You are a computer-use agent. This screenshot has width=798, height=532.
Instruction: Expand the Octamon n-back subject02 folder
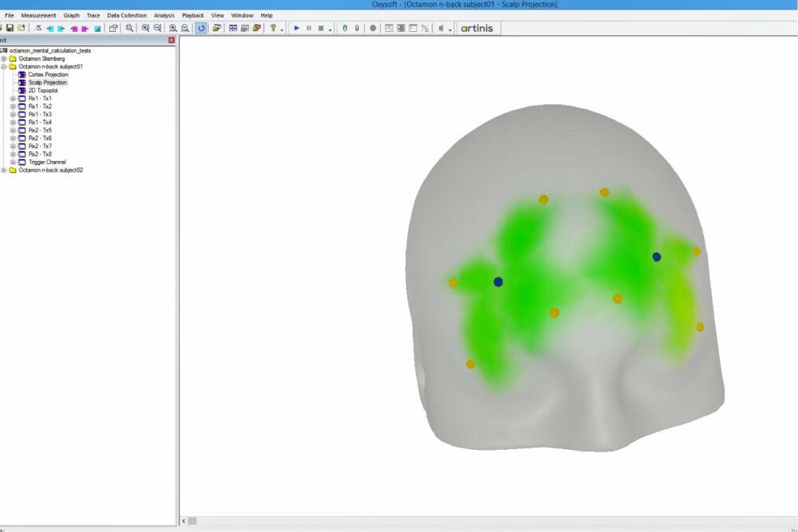[4, 170]
